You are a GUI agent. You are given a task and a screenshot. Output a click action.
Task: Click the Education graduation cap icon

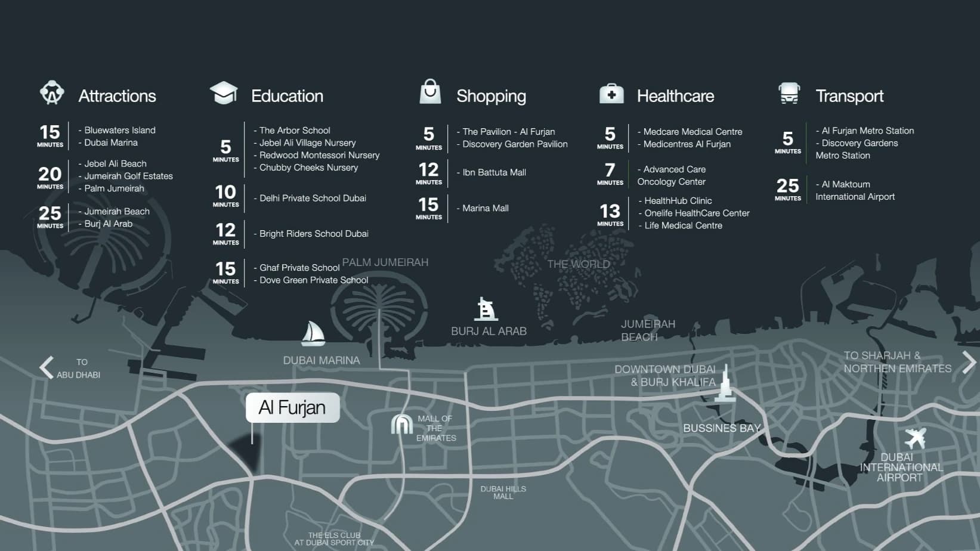(224, 94)
